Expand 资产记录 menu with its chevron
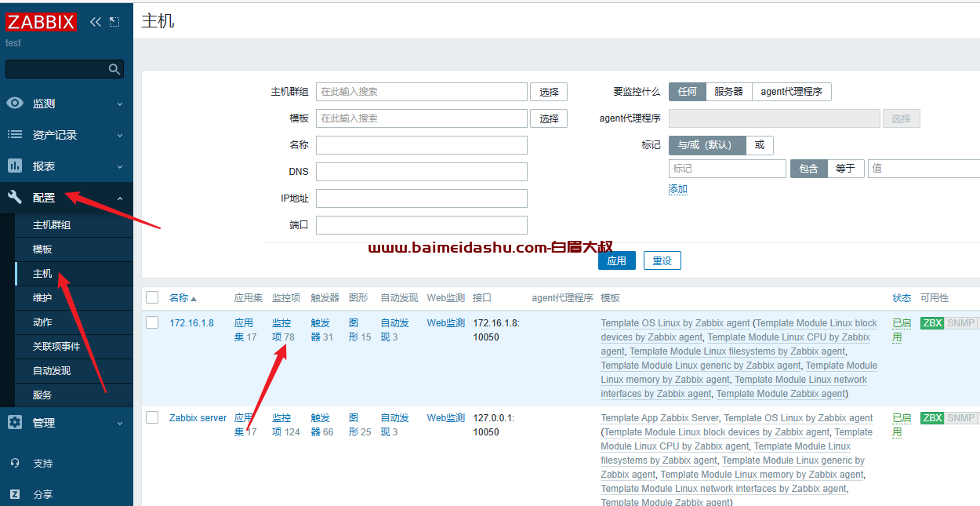The height and width of the screenshot is (506, 980). [120, 135]
